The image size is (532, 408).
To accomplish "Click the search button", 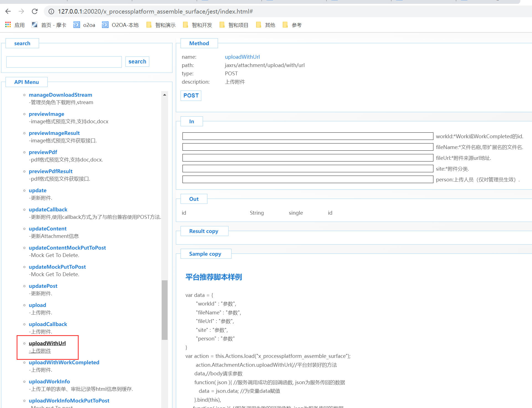I will [x=137, y=61].
